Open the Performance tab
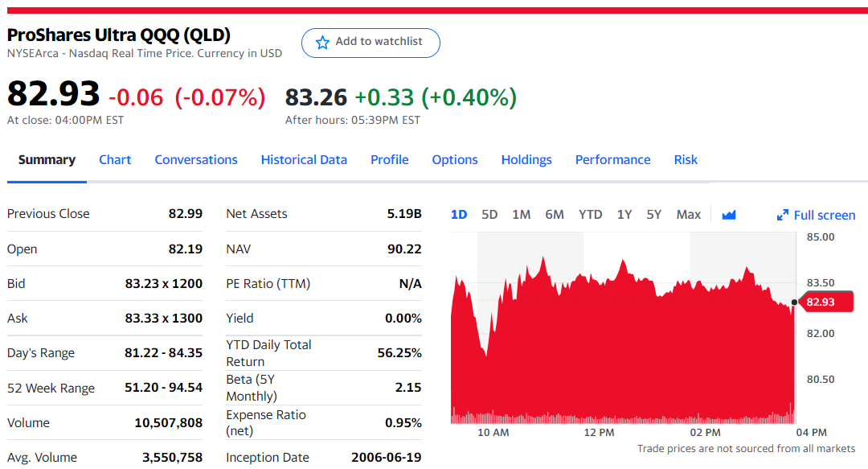 [x=612, y=159]
